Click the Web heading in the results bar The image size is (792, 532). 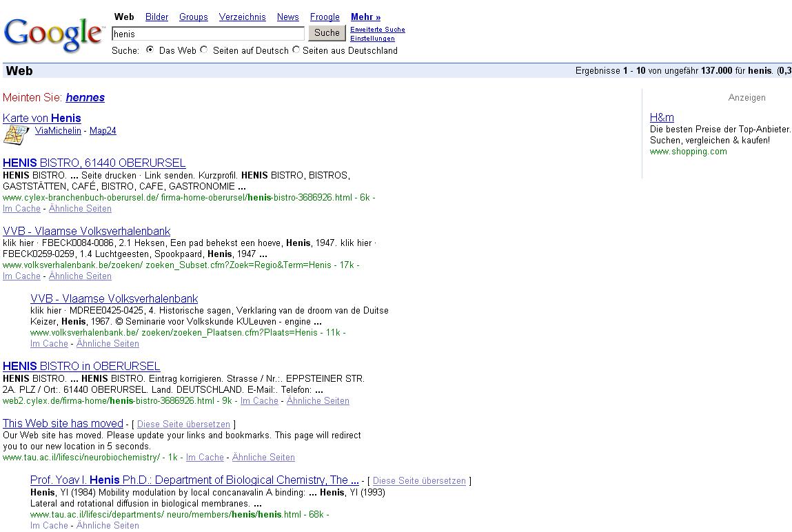point(19,71)
